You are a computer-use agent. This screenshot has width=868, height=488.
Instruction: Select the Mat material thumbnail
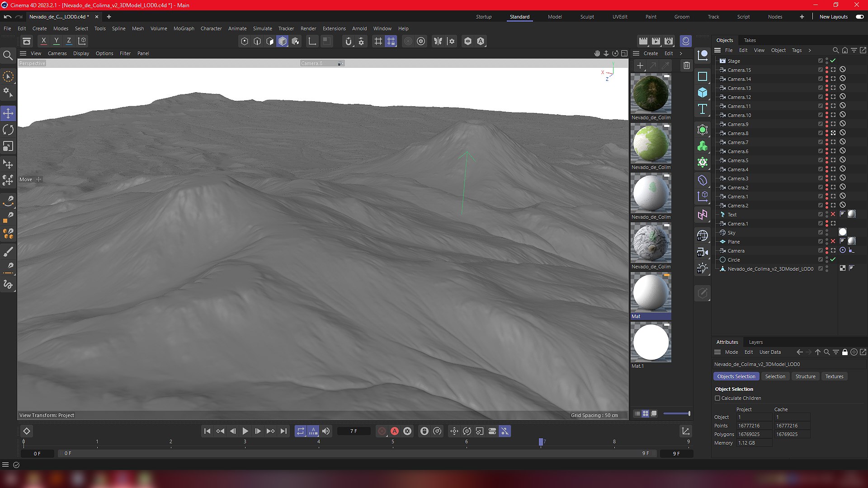651,292
